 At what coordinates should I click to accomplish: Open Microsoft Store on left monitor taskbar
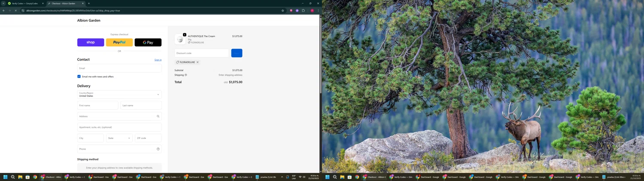click(27, 177)
